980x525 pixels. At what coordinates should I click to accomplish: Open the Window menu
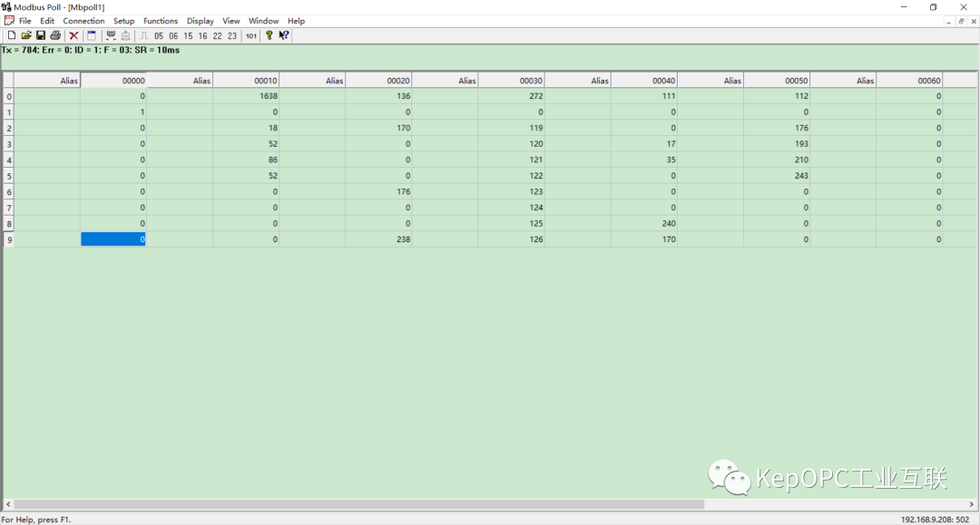coord(264,21)
